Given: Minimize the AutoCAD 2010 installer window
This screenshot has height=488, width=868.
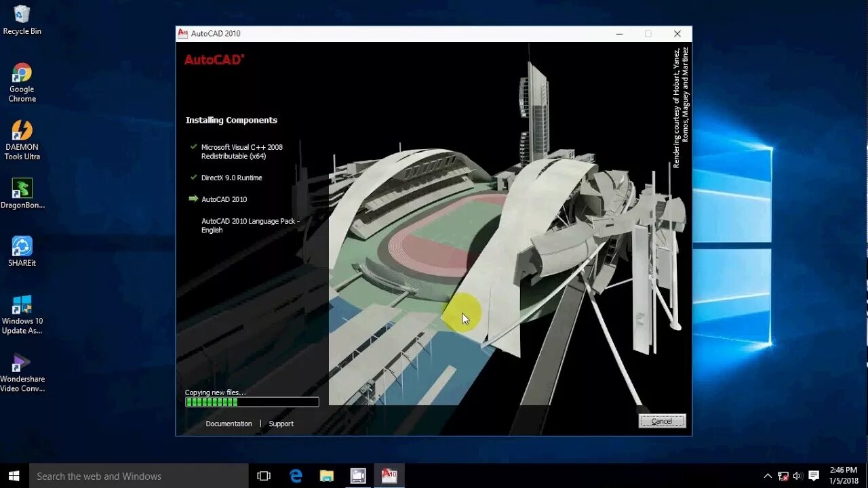Looking at the screenshot, I should [x=619, y=33].
